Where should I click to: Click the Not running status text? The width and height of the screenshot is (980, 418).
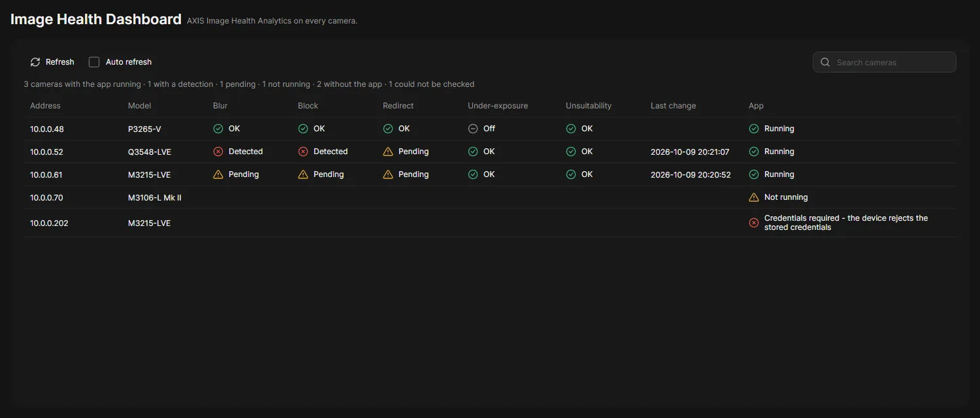pos(786,197)
